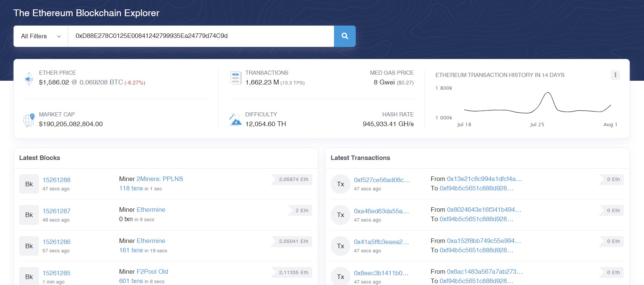Open recipient 0xf94b5c5651c888d928… of 0xa46ed63da55a…
The width and height of the screenshot is (644, 285).
pos(476,219)
